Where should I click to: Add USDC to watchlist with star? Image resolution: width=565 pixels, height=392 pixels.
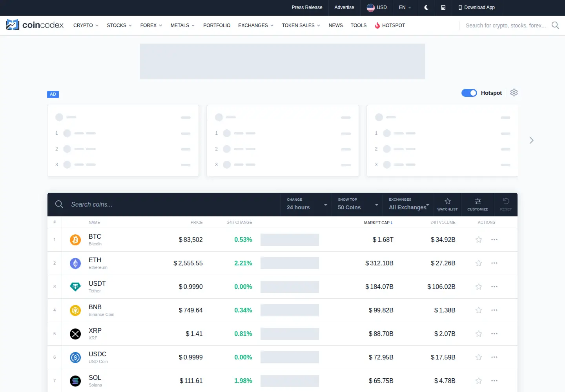tap(479, 357)
